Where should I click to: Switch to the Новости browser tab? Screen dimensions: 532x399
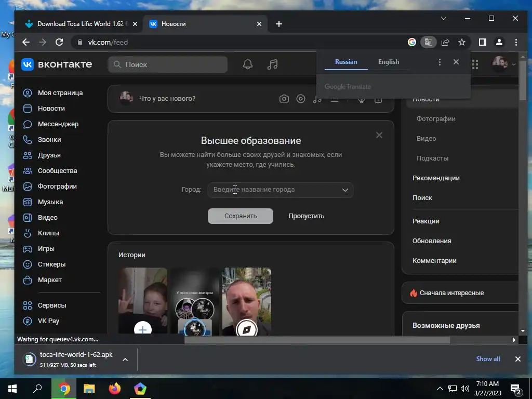(x=205, y=24)
